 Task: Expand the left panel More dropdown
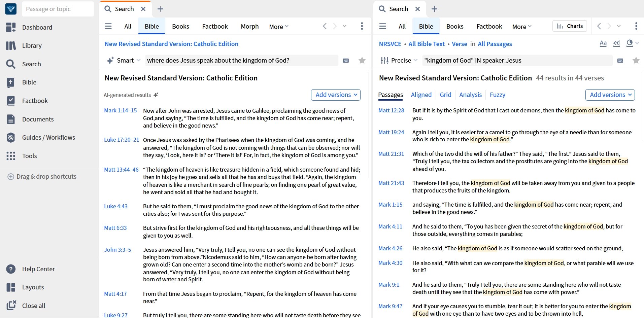(279, 27)
